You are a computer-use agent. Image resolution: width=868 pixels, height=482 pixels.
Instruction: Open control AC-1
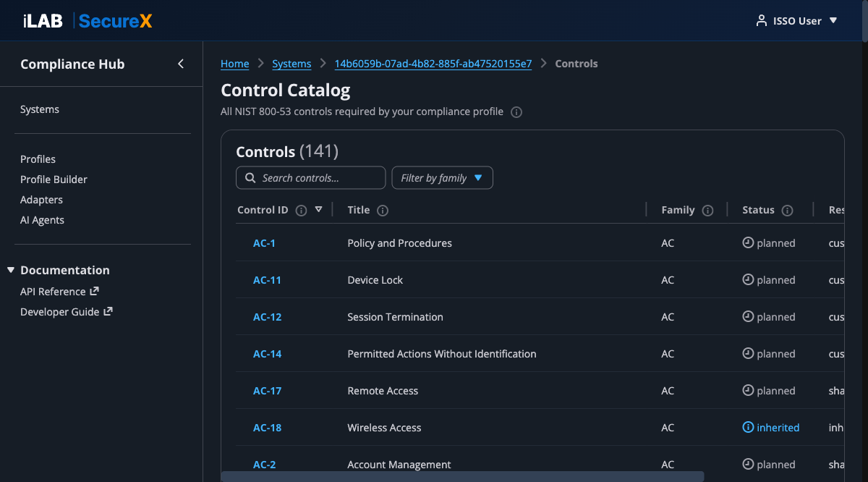point(264,243)
